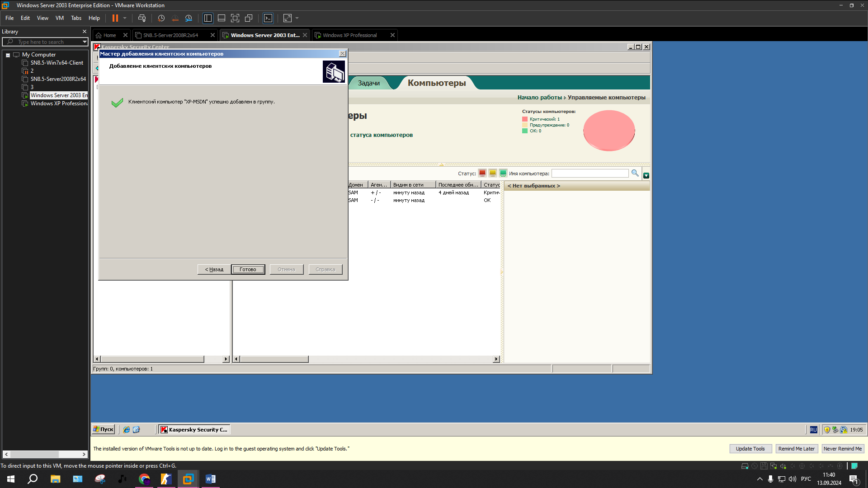
Task: Click the library search field
Action: 45,42
